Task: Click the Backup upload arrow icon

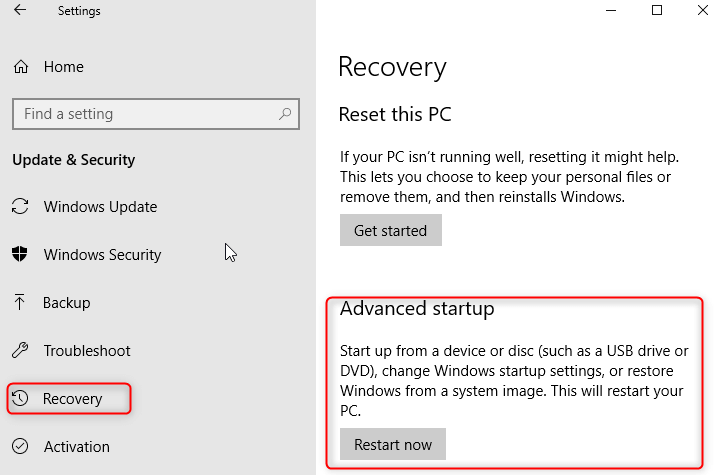Action: coord(20,303)
